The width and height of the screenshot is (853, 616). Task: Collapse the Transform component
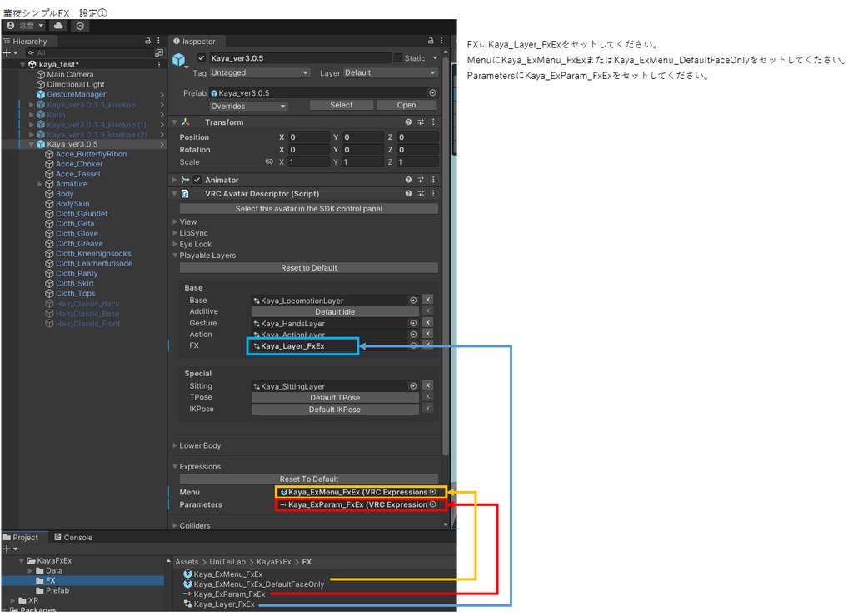click(175, 122)
